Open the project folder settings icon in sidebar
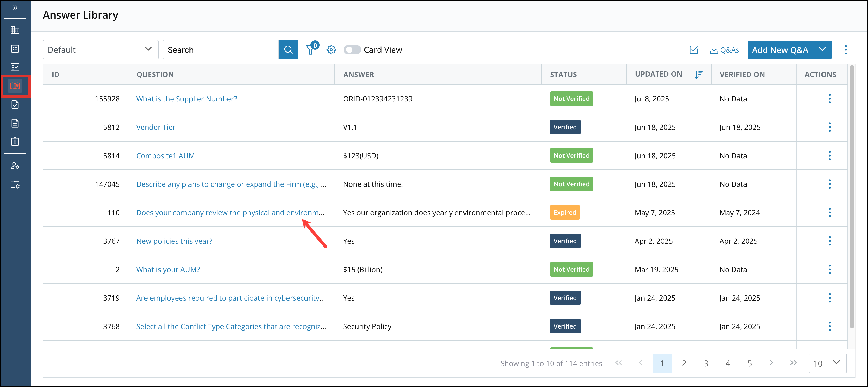Image resolution: width=868 pixels, height=387 pixels. pyautogui.click(x=15, y=184)
